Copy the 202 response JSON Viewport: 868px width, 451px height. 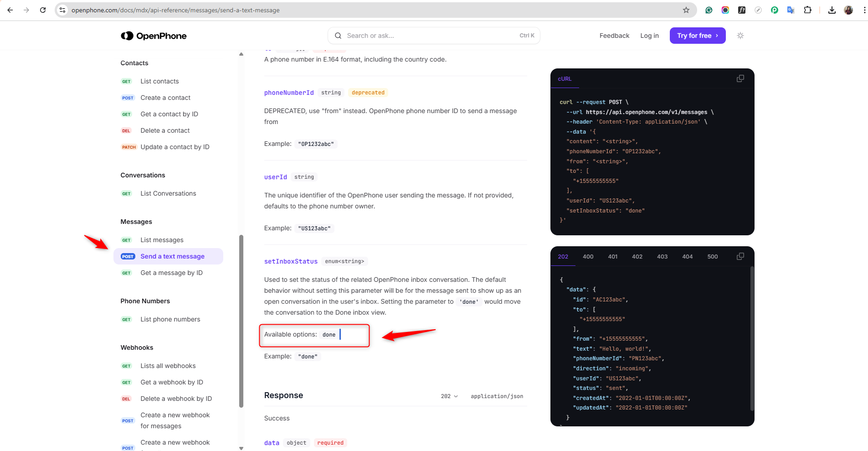740,256
